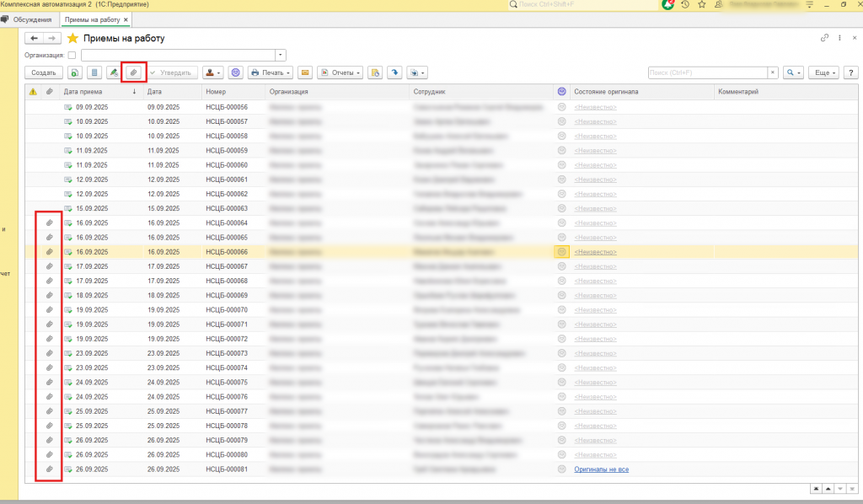
Task: Expand the stamp button dropdown
Action: point(212,72)
